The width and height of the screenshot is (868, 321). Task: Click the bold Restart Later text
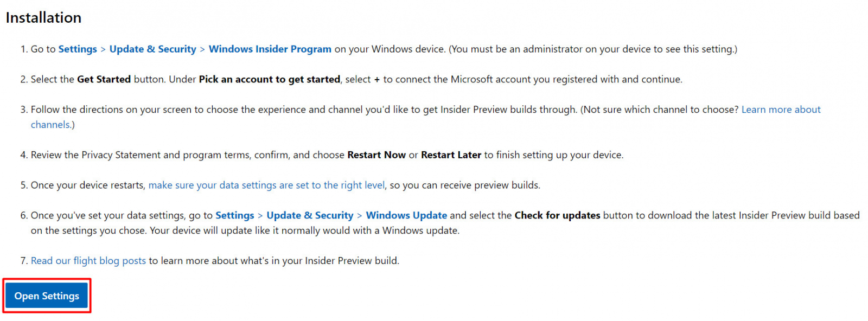coord(451,155)
